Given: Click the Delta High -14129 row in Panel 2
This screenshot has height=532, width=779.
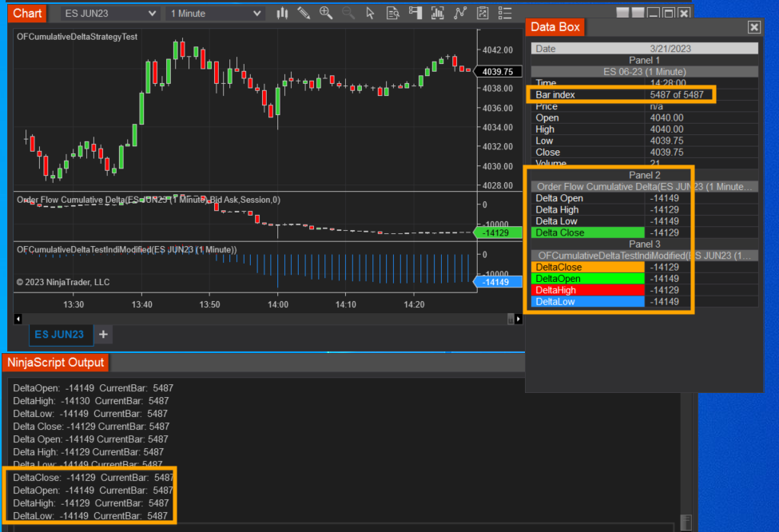Looking at the screenshot, I should [x=645, y=209].
